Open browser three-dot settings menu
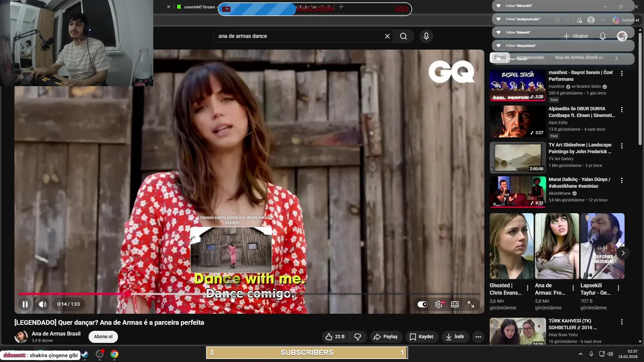 click(603, 20)
